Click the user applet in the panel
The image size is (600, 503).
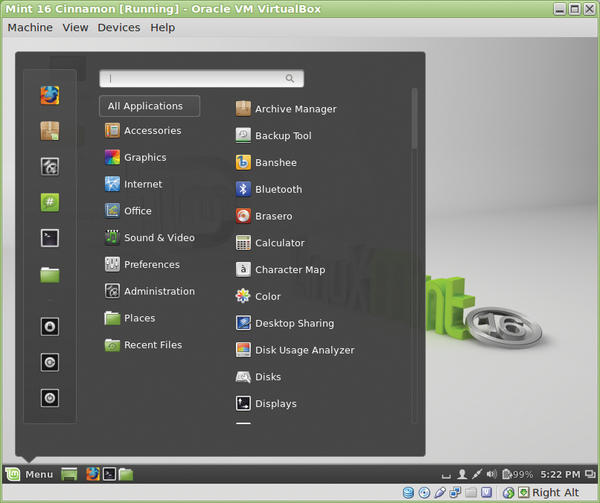(x=462, y=474)
